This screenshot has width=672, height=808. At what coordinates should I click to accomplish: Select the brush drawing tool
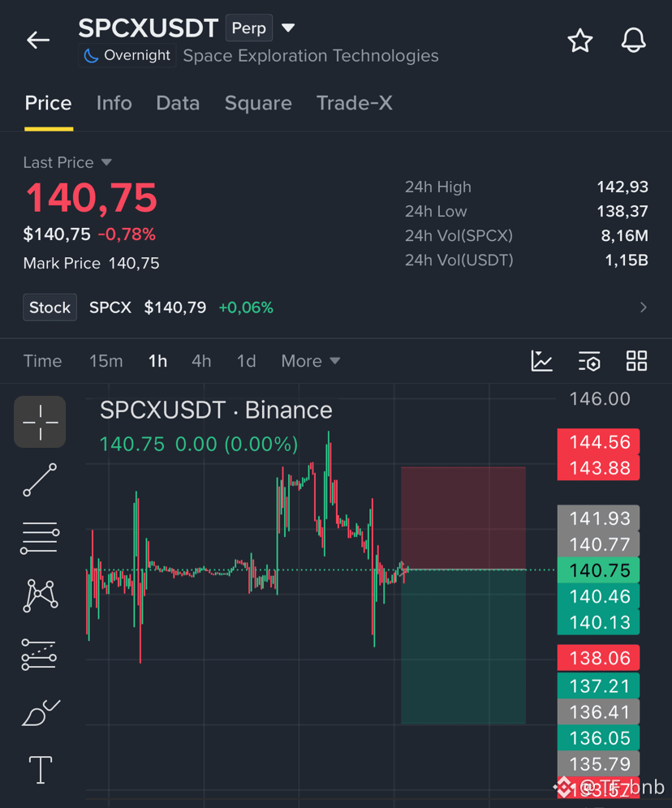(x=41, y=712)
